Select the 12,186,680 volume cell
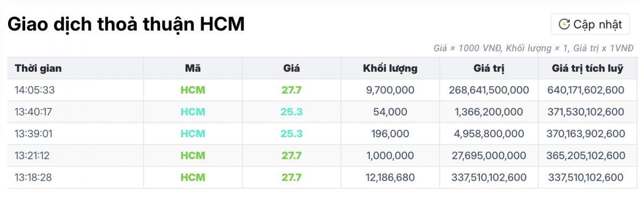The height and width of the screenshot is (201, 644). [x=390, y=177]
